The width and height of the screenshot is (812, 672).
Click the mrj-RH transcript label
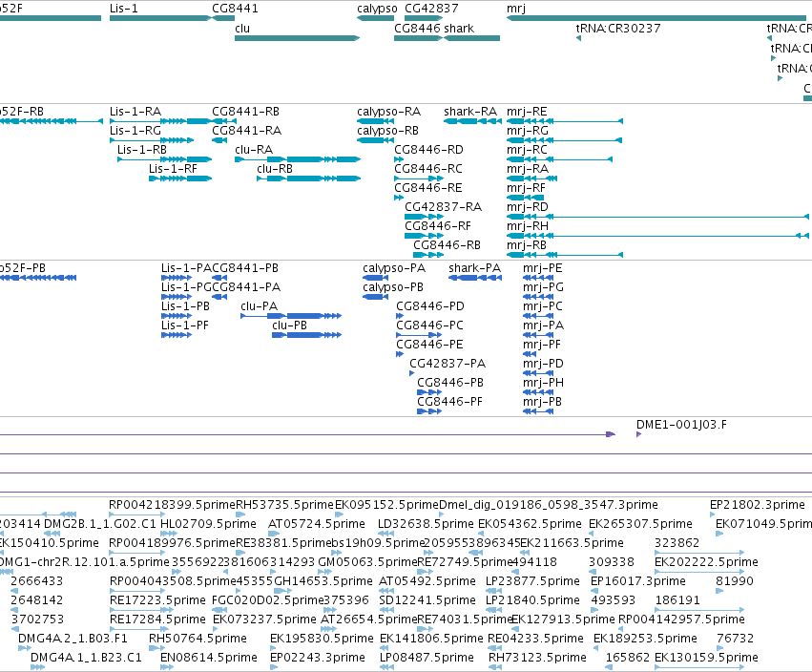(x=527, y=226)
